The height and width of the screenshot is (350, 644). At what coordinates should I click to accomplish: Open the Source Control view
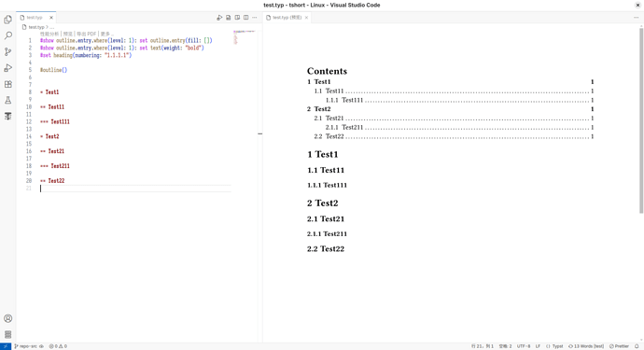[x=7, y=51]
